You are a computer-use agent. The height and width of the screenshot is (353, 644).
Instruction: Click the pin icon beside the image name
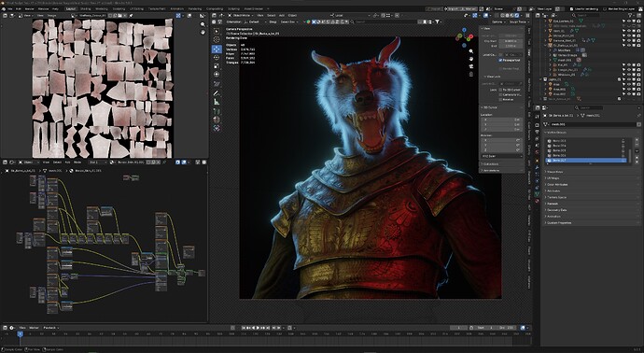coord(132,16)
